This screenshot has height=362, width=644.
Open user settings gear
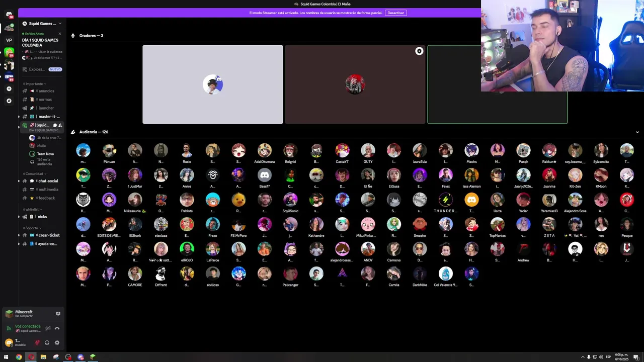click(57, 343)
